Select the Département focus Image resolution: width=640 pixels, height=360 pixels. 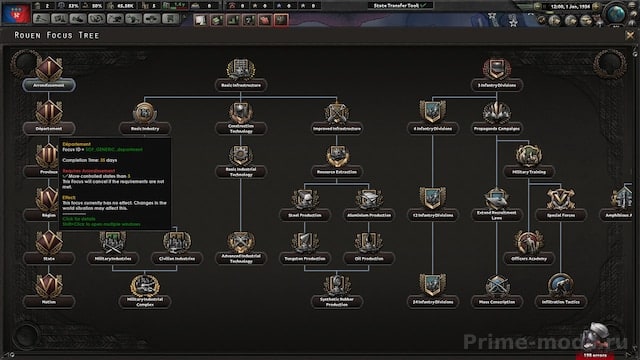pos(49,118)
